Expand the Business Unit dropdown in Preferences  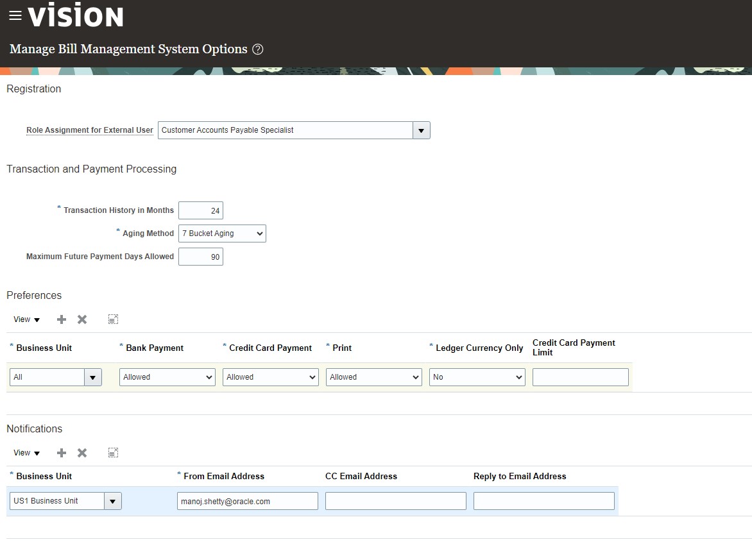(x=92, y=377)
